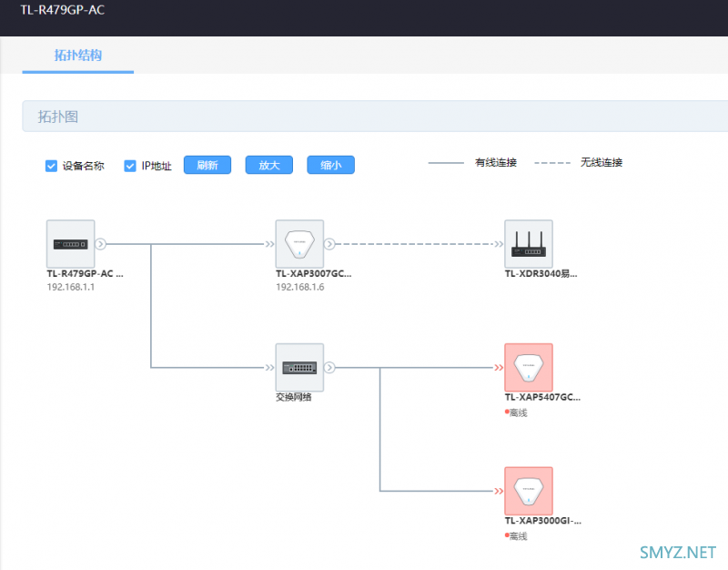
Task: Click 离线 status under TL-XAP3000GI
Action: pos(518,536)
